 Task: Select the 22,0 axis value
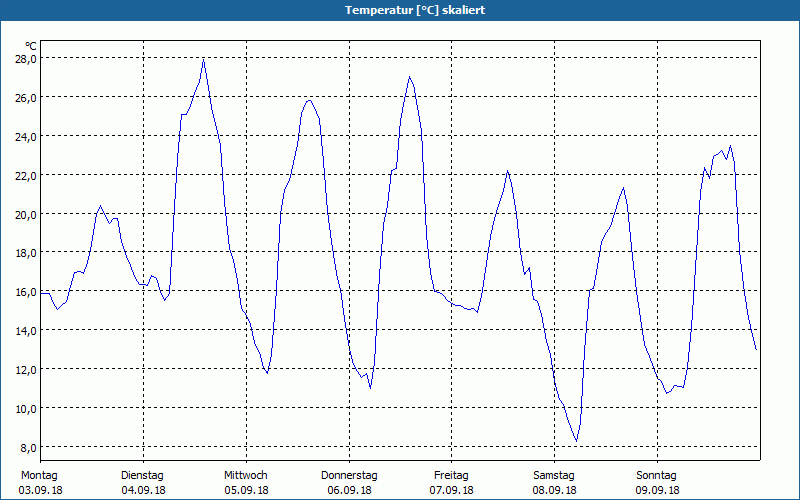click(x=26, y=176)
